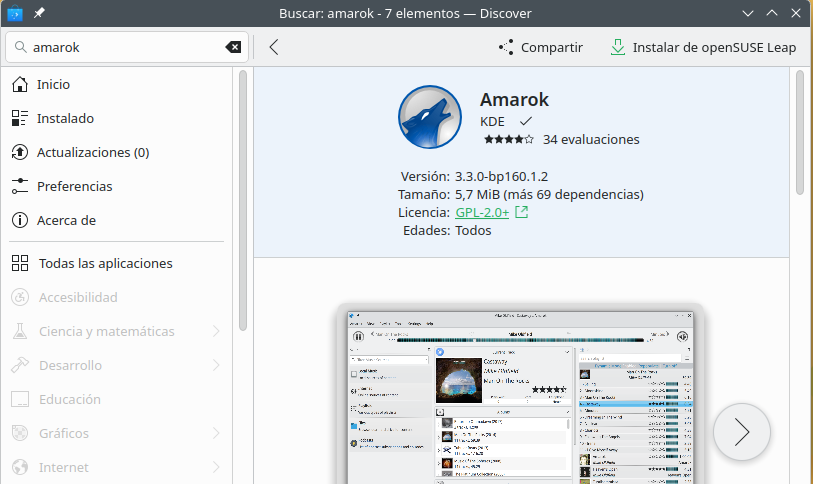Click the Accesibilidad category icon
Screen dimensions: 813x484
pos(20,297)
